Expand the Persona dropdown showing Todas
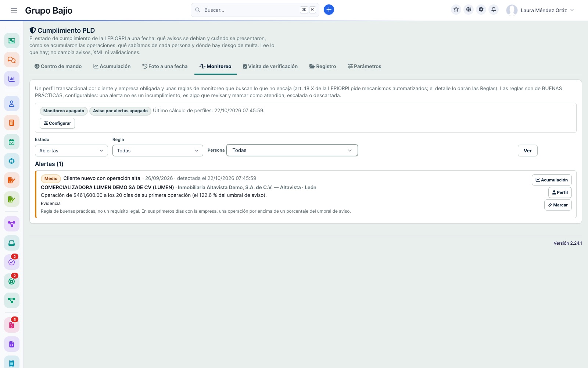 click(292, 150)
